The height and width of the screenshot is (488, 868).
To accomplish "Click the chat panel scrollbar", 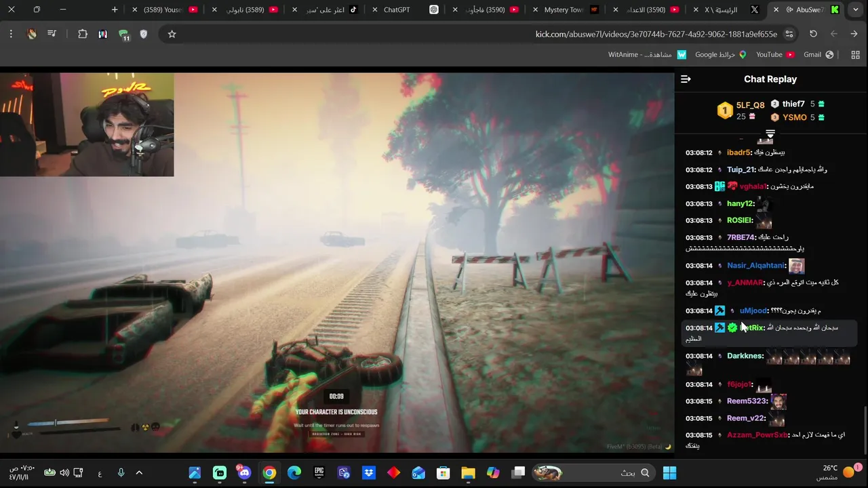I will [865, 430].
